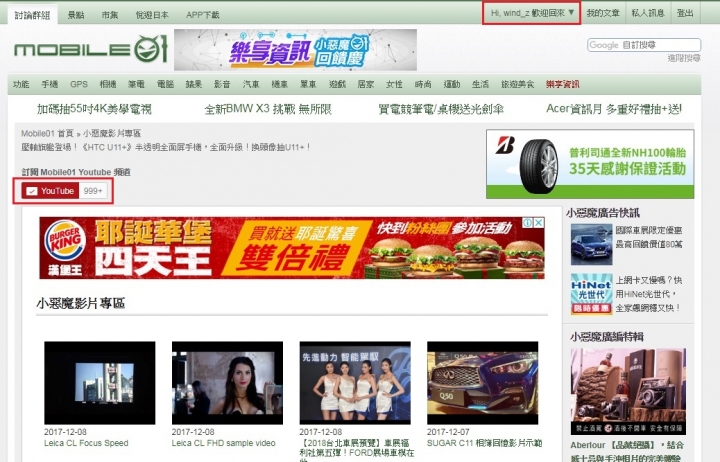Open 國際車展限定優惠 ad text link
The height and width of the screenshot is (462, 720).
point(649,237)
